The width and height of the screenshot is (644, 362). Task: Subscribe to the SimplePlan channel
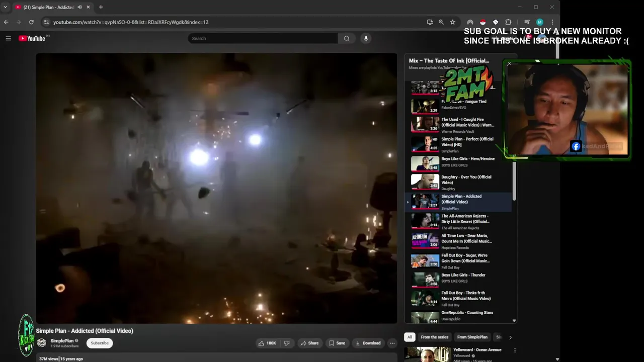tap(100, 343)
